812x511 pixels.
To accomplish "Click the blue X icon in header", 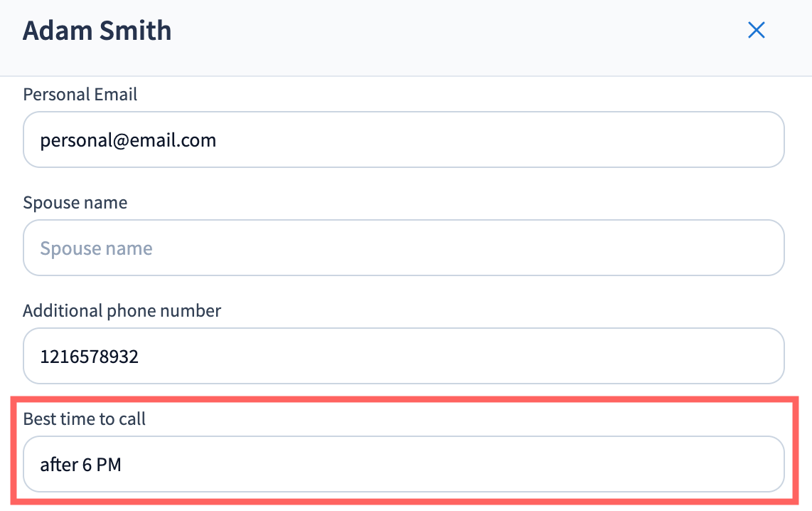I will click(756, 30).
